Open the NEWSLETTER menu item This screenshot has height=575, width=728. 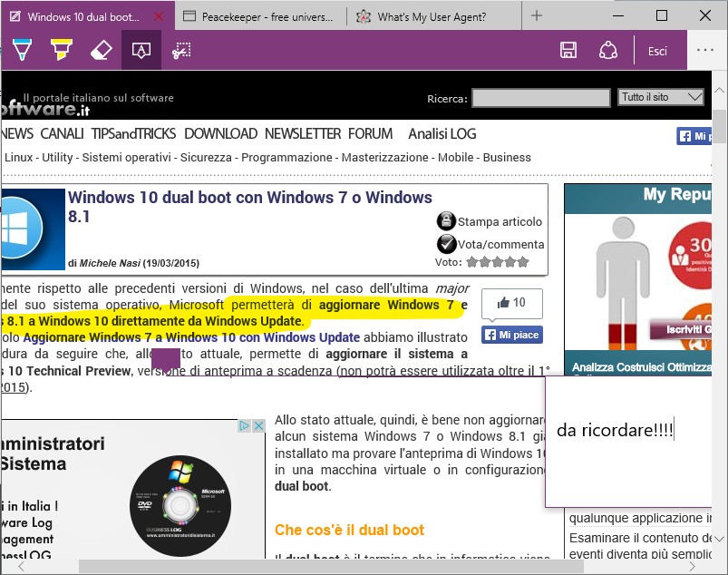pos(303,133)
